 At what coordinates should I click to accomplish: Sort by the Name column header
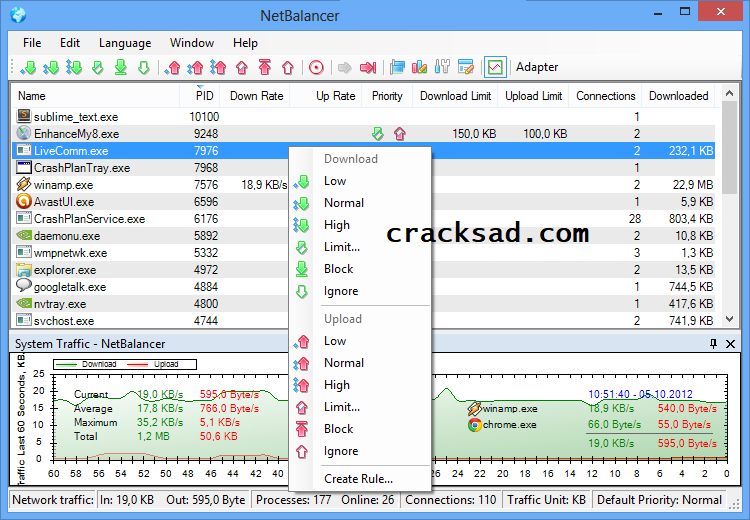coord(95,96)
